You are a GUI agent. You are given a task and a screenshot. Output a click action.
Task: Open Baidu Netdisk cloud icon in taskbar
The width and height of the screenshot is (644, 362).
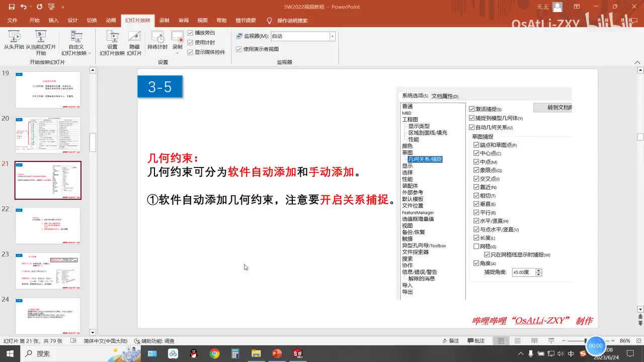[x=173, y=353]
